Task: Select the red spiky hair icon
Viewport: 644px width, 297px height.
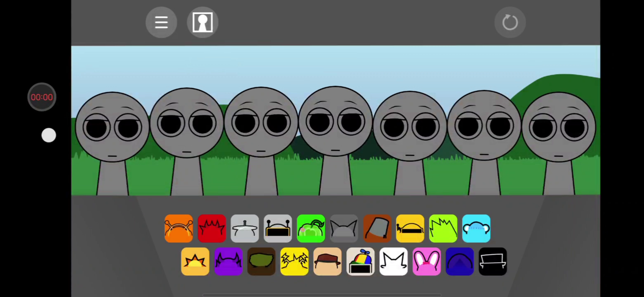Action: (x=212, y=229)
